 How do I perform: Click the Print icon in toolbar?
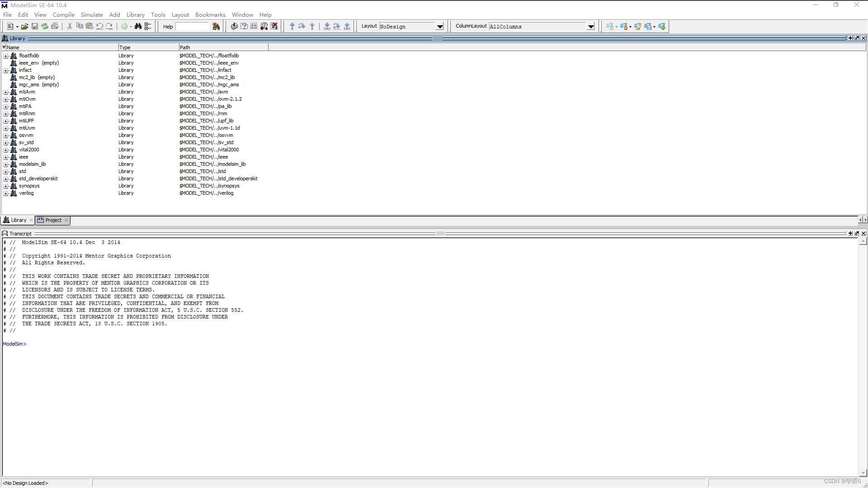tap(55, 27)
